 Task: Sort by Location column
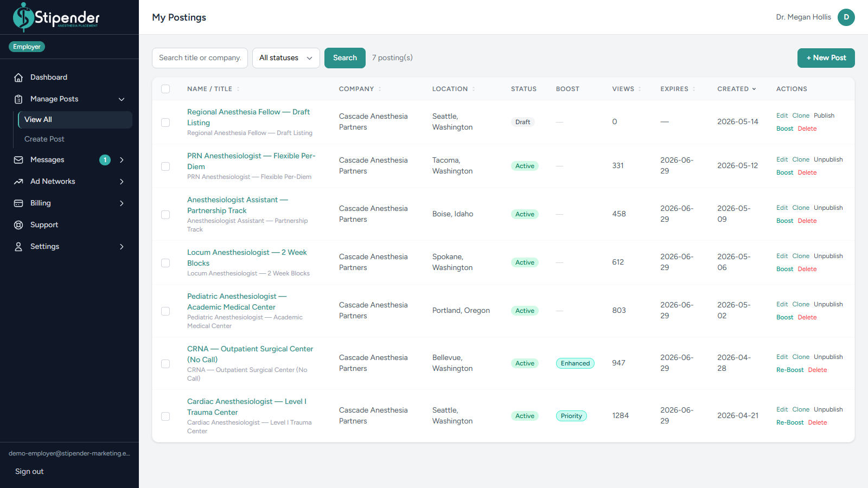(454, 89)
